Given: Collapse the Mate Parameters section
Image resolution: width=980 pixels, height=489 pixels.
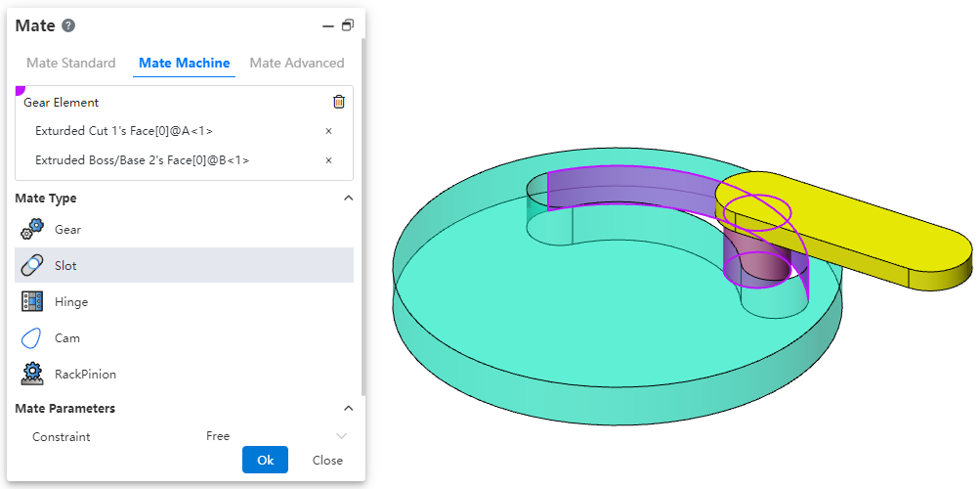Looking at the screenshot, I should [348, 409].
